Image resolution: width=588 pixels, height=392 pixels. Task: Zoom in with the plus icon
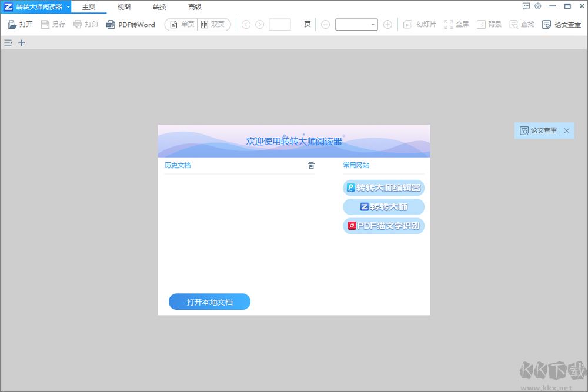pyautogui.click(x=387, y=24)
